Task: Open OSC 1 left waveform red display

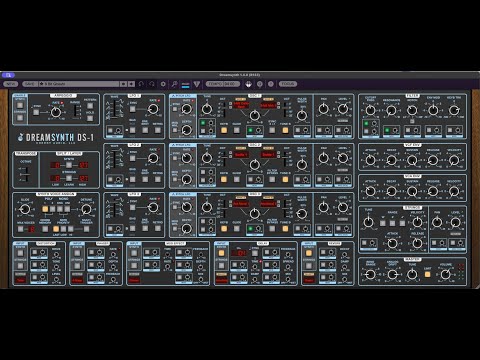Action: point(241,105)
